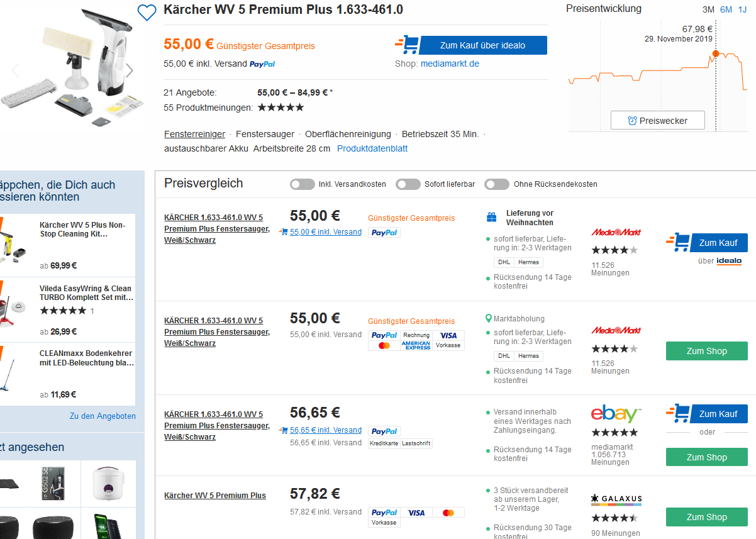Click the five-star product reviews rating
The width and height of the screenshot is (756, 539).
[281, 108]
